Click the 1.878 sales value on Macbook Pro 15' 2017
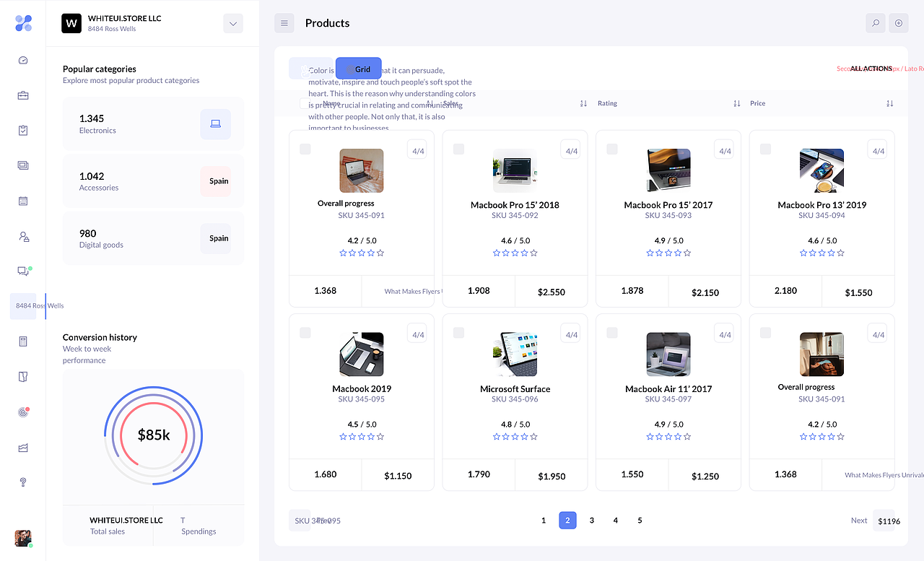 click(632, 290)
